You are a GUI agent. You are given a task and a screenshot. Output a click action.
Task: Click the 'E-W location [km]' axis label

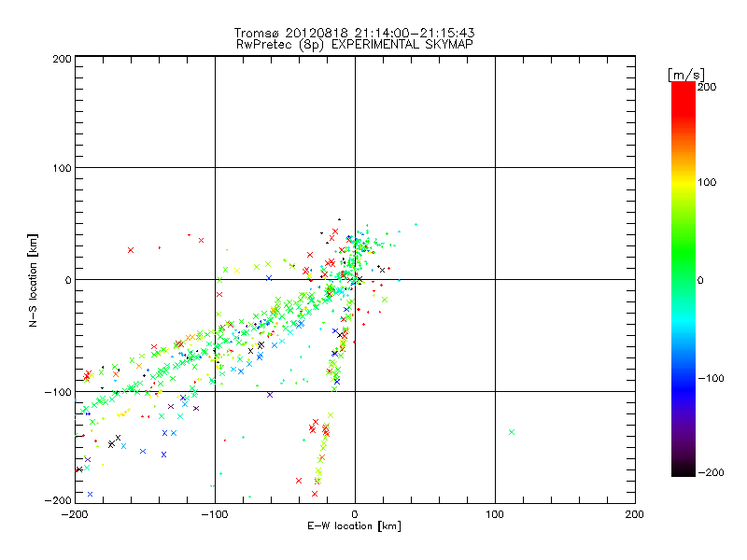(x=354, y=526)
